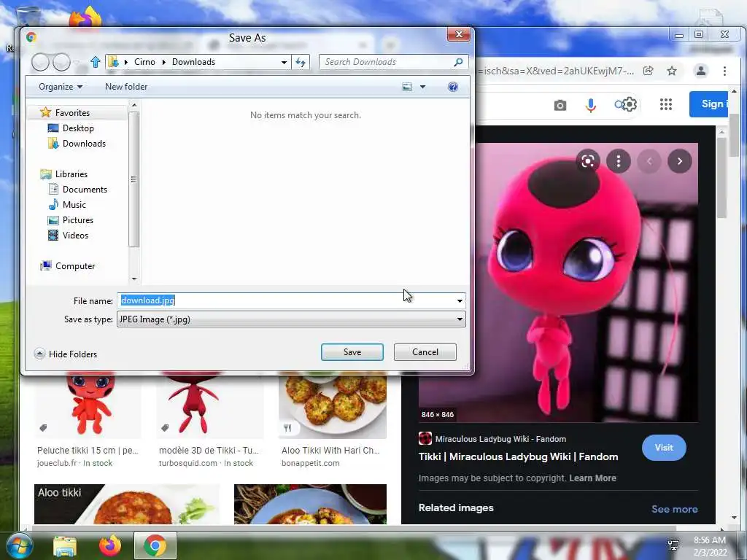Viewport: 747px width, 560px height.
Task: Click the change view icon in dialog toolbar
Action: (x=407, y=87)
